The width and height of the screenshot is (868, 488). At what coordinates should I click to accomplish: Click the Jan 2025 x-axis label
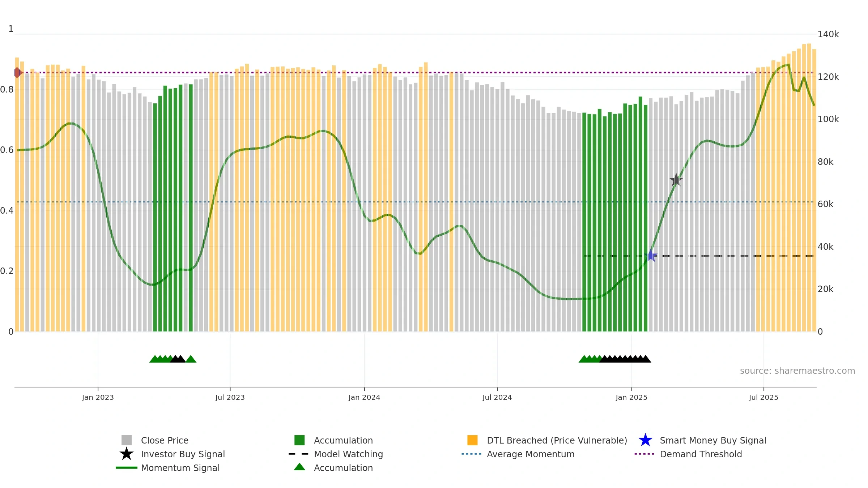pos(631,397)
